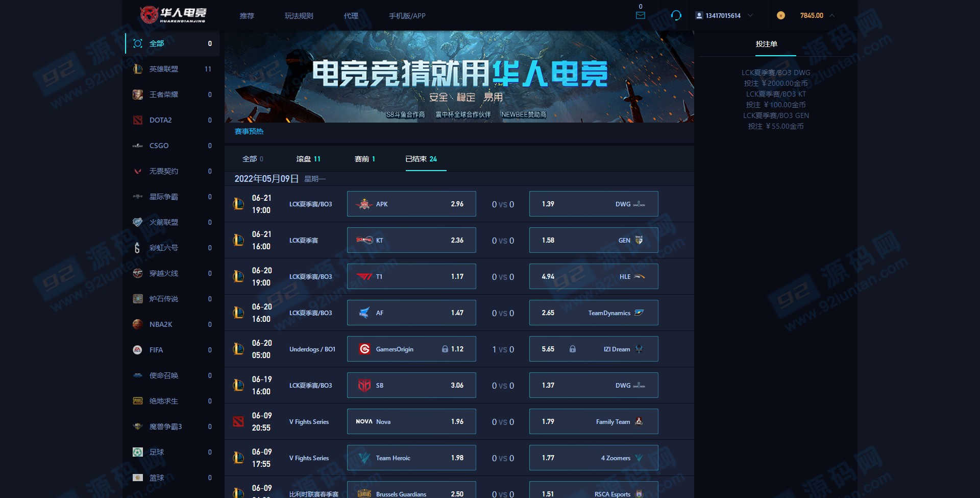Select 绝地求生 game icon in sidebar
This screenshot has width=980, height=498.
pyautogui.click(x=138, y=401)
